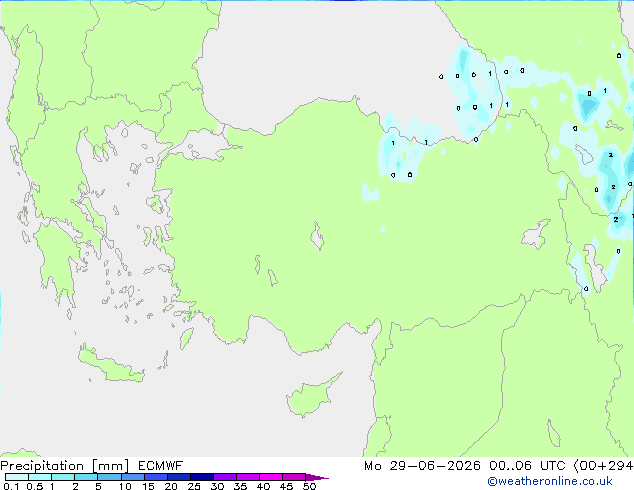Click the legend value '10'

(125, 486)
